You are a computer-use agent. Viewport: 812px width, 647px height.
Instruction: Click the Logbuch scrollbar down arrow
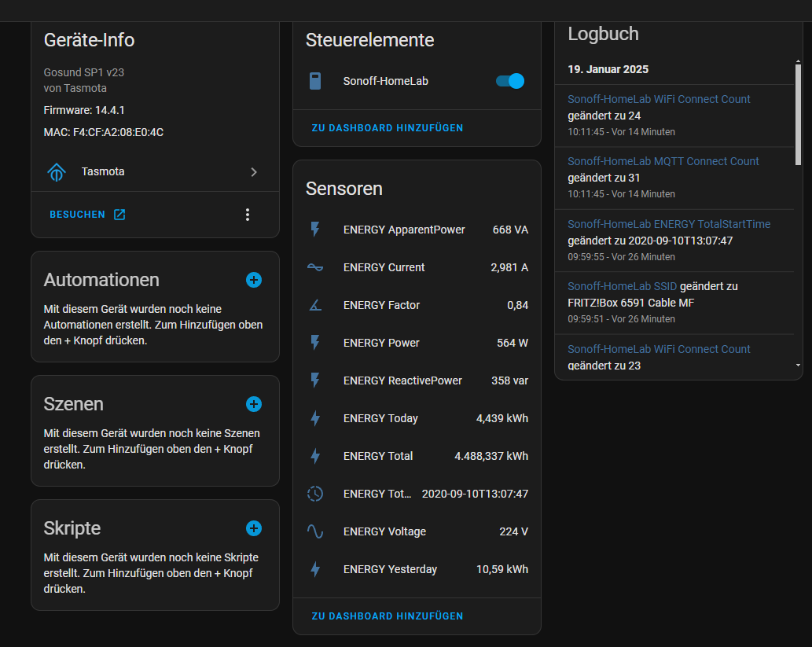(798, 366)
